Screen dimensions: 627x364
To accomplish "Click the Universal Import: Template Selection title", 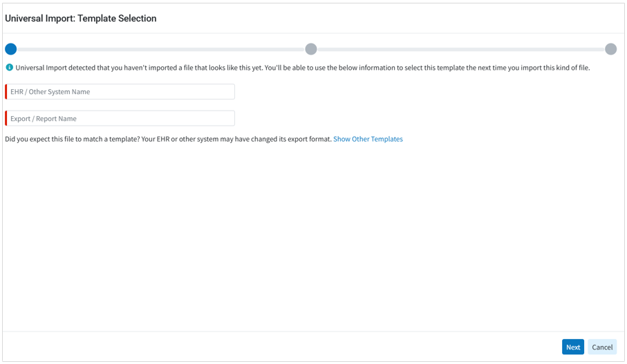I will [x=81, y=19].
